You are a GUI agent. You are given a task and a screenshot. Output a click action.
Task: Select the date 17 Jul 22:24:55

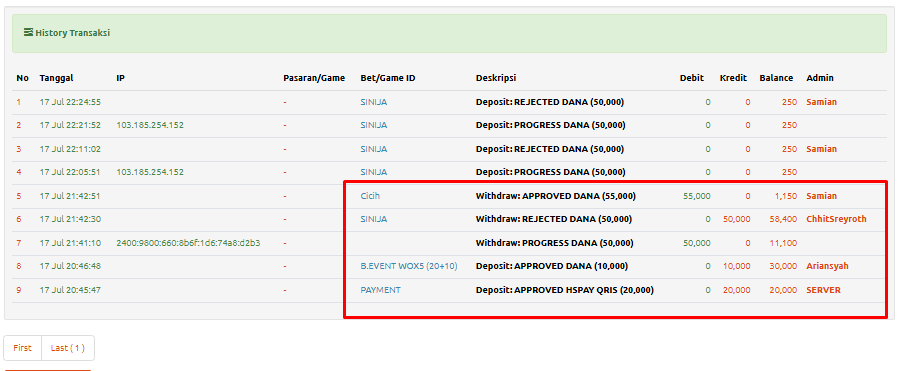[x=70, y=102]
